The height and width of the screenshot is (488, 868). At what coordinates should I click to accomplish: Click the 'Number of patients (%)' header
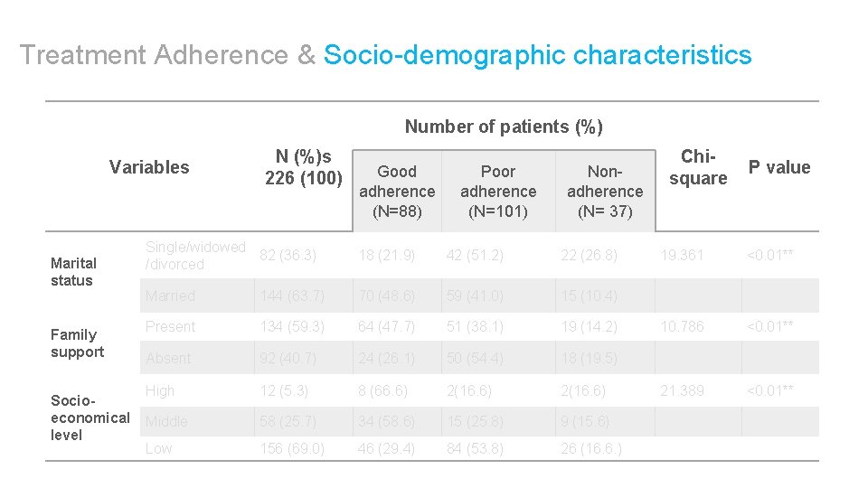coord(504,127)
